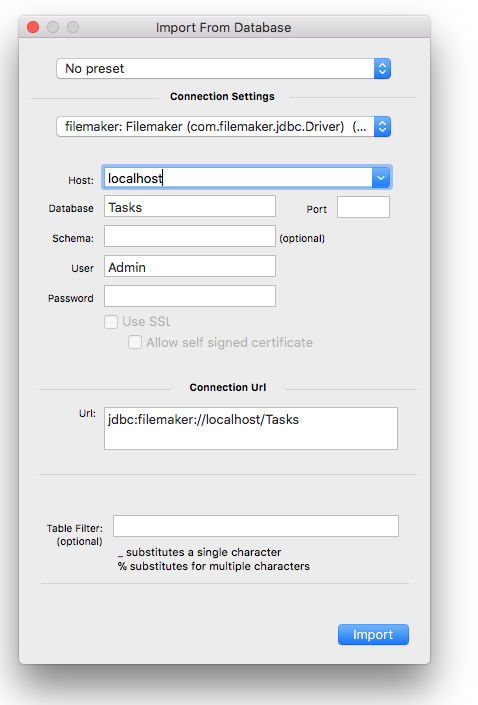Toggle Allow self signed certificate checkbox
The image size is (478, 705).
tap(135, 343)
